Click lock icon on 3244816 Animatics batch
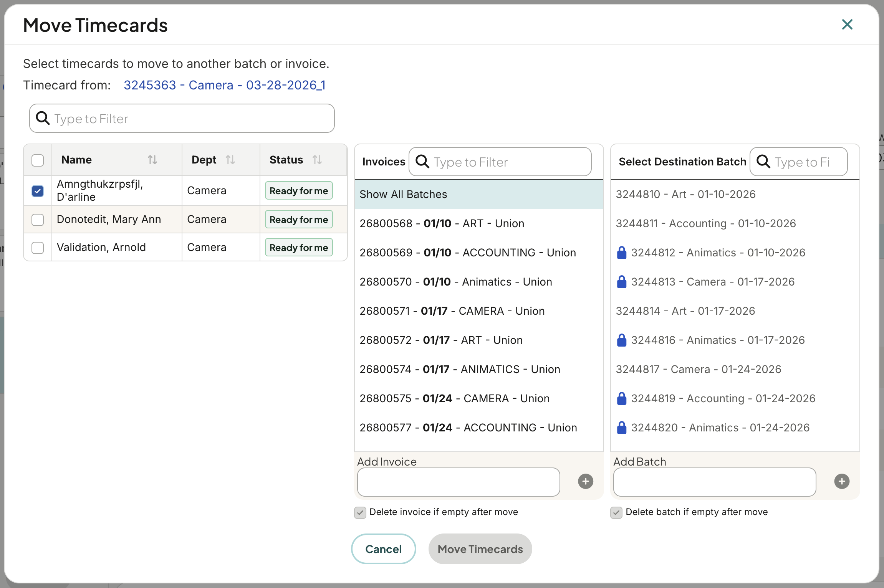 621,340
